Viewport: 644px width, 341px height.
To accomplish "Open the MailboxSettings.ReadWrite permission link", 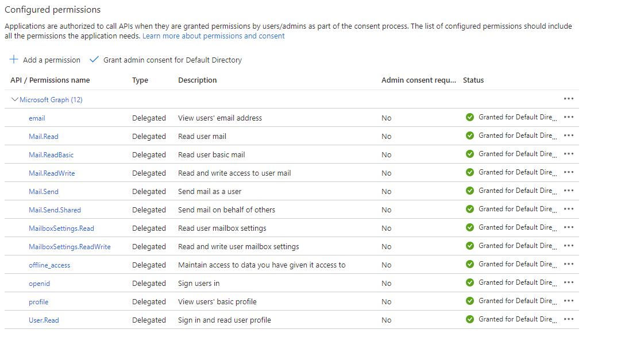I will pos(70,247).
